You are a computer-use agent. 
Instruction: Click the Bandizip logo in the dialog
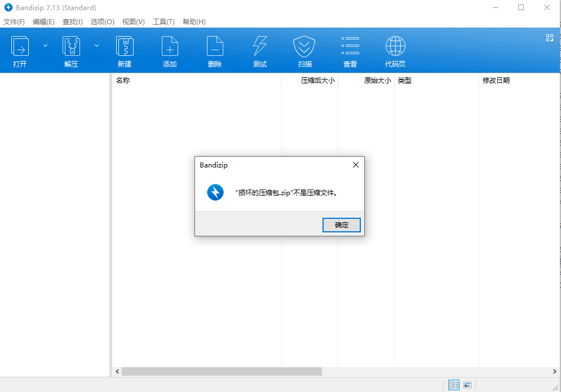(x=215, y=192)
